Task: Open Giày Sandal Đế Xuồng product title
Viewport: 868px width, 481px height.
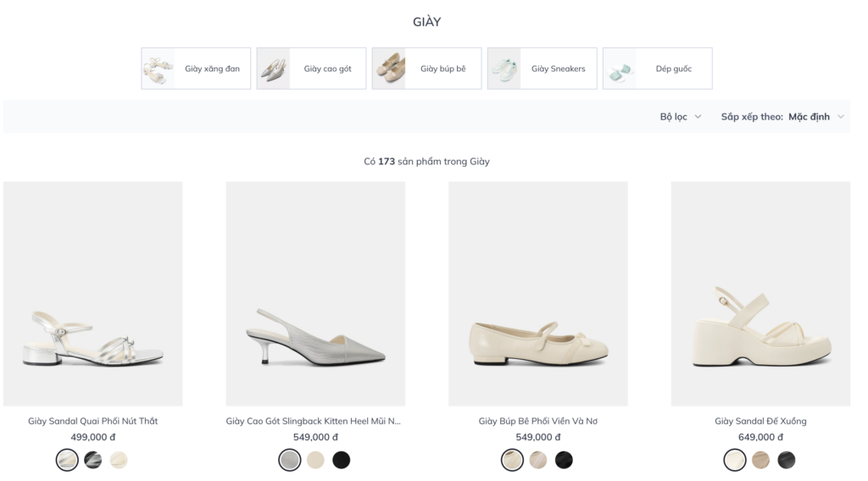Action: point(760,421)
